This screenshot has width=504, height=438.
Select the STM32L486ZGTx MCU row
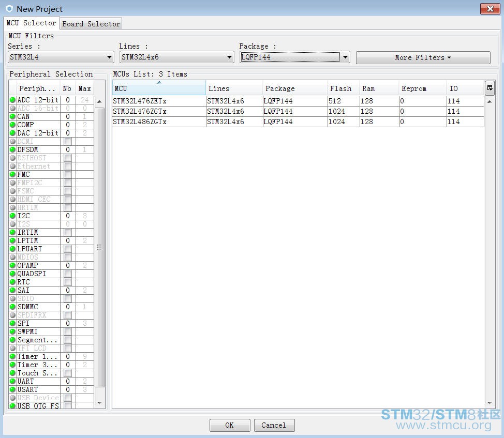coord(298,122)
